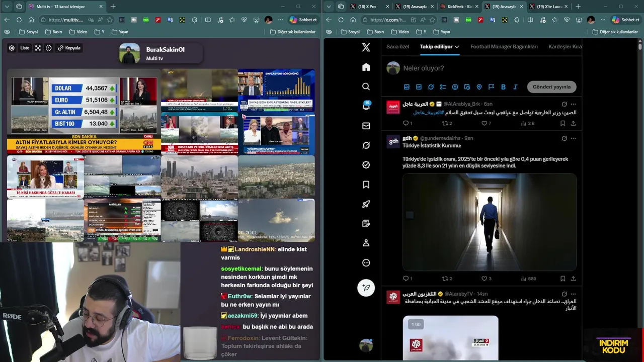Image resolution: width=644 pixels, height=362 pixels.
Task: Open the '16 kişi hakkında gözaltı' channel tile
Action: [45, 176]
